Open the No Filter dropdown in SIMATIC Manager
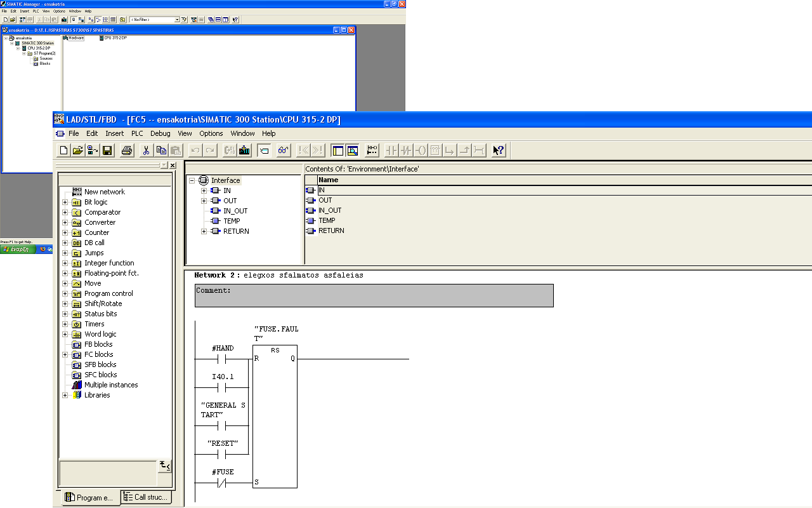The image size is (812, 508). [x=177, y=20]
